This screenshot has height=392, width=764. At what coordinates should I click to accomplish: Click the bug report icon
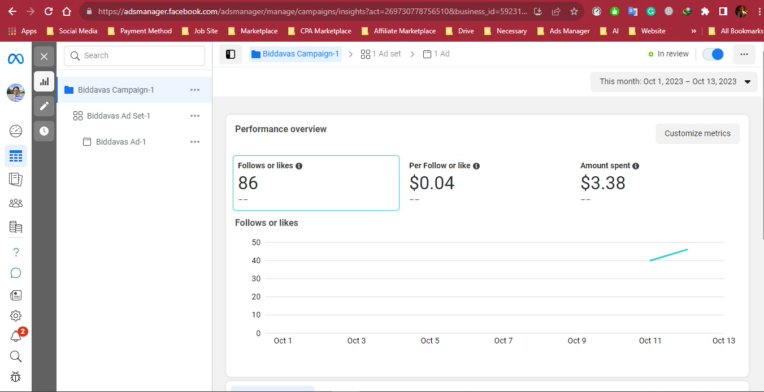tap(16, 377)
